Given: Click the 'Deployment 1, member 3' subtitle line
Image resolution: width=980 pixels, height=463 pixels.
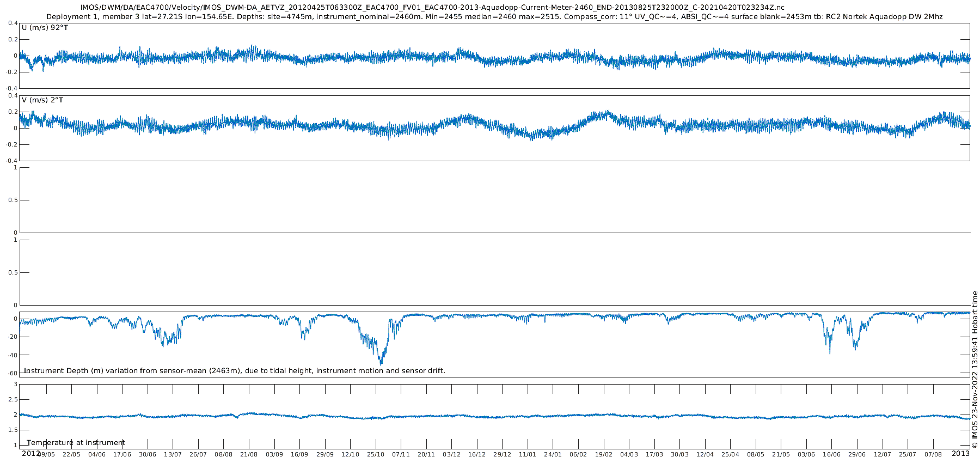Looking at the screenshot, I should tap(494, 17).
